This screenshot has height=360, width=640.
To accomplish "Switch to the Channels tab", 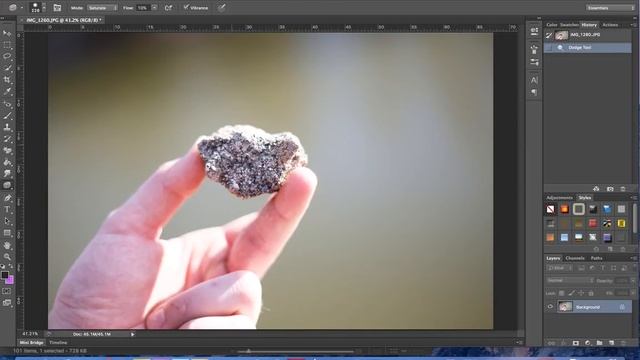I will [575, 258].
